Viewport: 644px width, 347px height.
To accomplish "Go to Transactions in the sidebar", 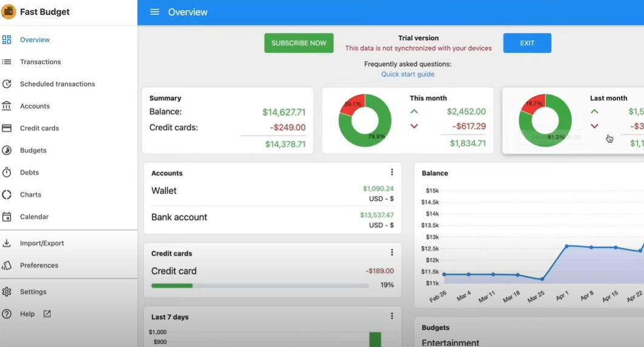I will [x=40, y=62].
